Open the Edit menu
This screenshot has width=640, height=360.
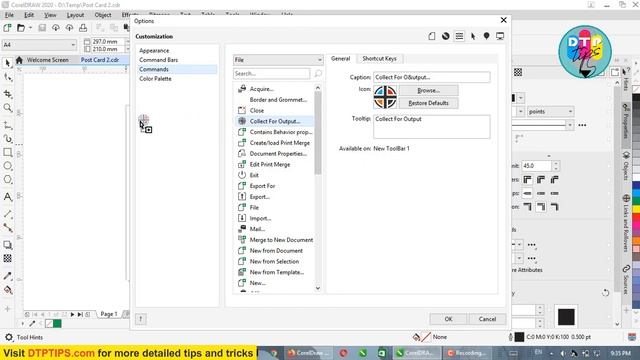pos(29,15)
